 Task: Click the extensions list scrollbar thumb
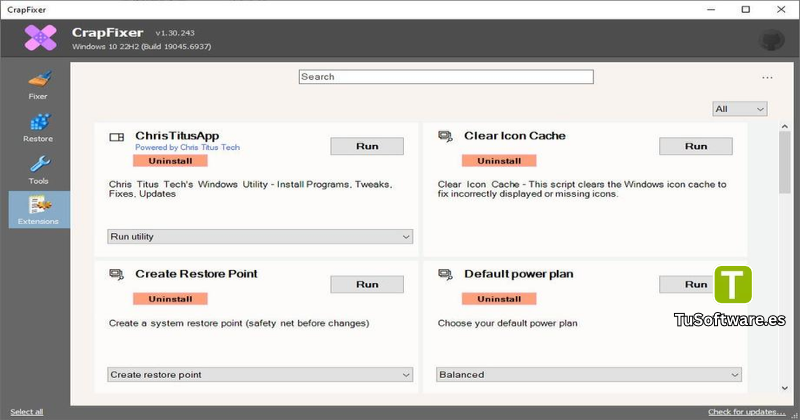pos(784,162)
